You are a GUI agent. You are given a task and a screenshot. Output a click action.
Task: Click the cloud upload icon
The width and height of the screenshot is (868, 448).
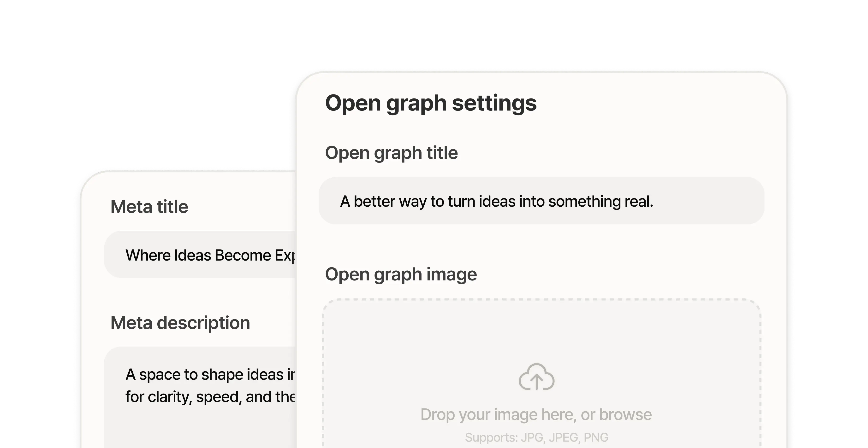coord(536,377)
